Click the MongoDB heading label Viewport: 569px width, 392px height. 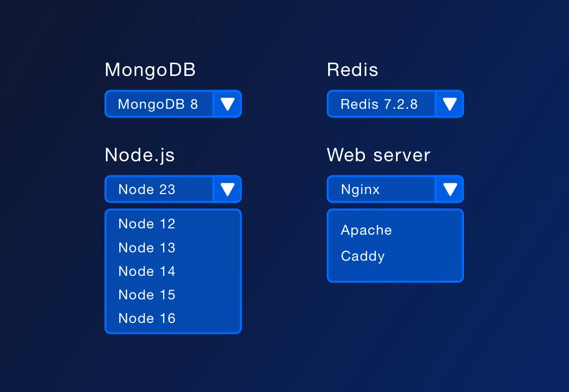(150, 70)
